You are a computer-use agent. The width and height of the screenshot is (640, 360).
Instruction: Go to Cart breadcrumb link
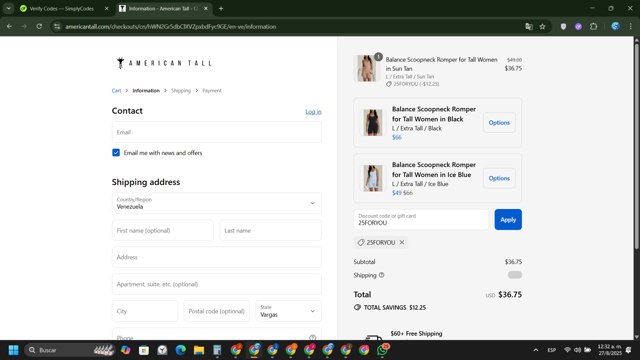tap(116, 91)
